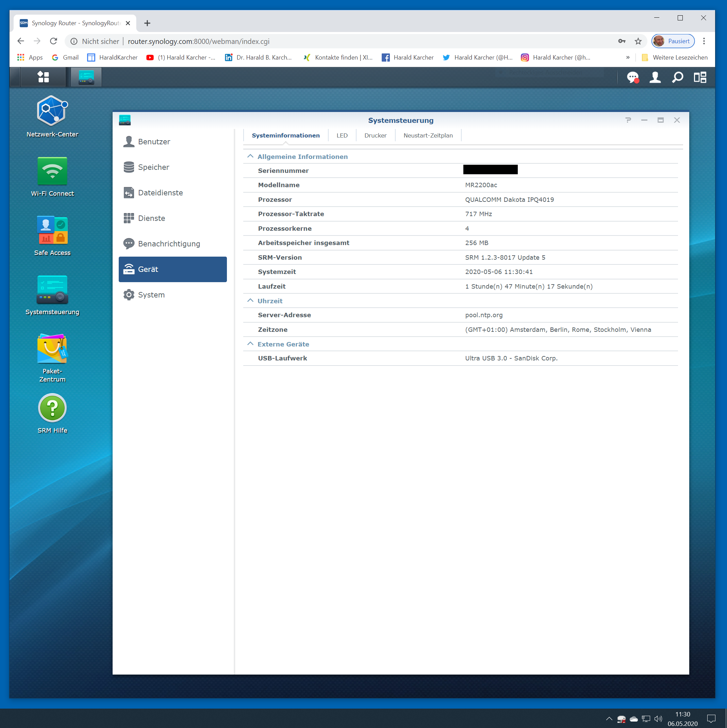Screen dimensions: 727x728
Task: Select Benutzer in the sidebar
Action: click(154, 142)
